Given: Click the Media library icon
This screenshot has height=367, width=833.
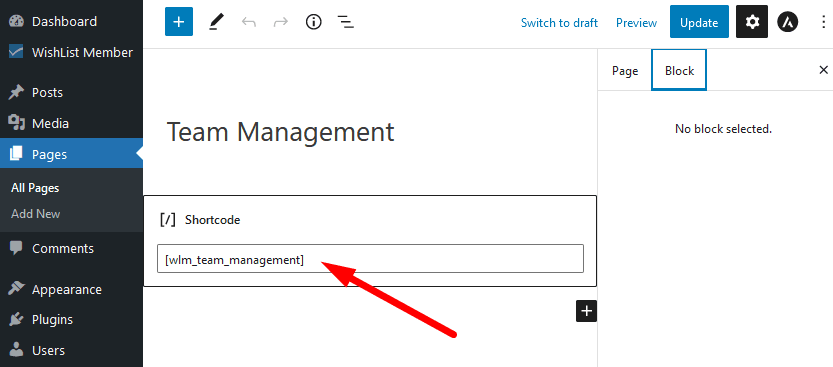Looking at the screenshot, I should (16, 124).
